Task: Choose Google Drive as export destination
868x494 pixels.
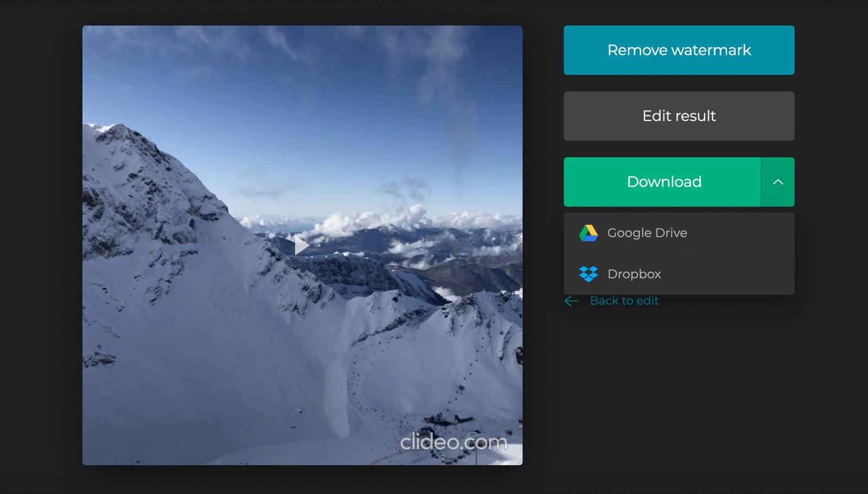Action: pyautogui.click(x=647, y=233)
